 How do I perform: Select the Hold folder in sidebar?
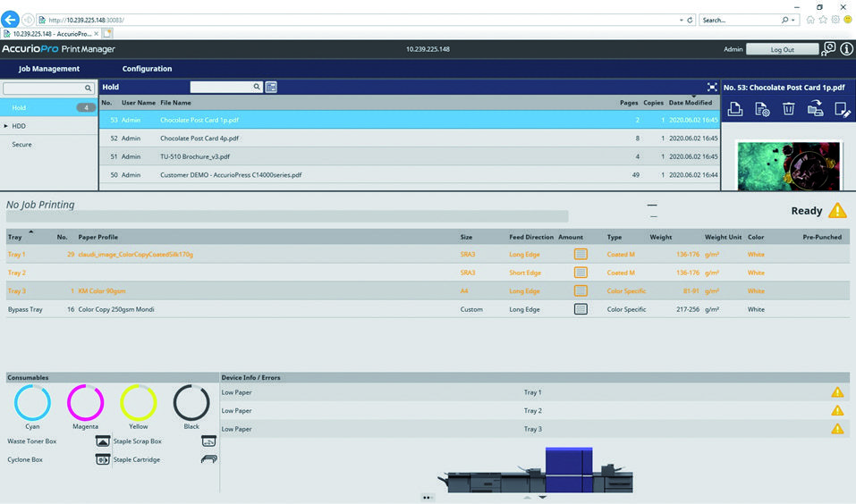[x=49, y=107]
